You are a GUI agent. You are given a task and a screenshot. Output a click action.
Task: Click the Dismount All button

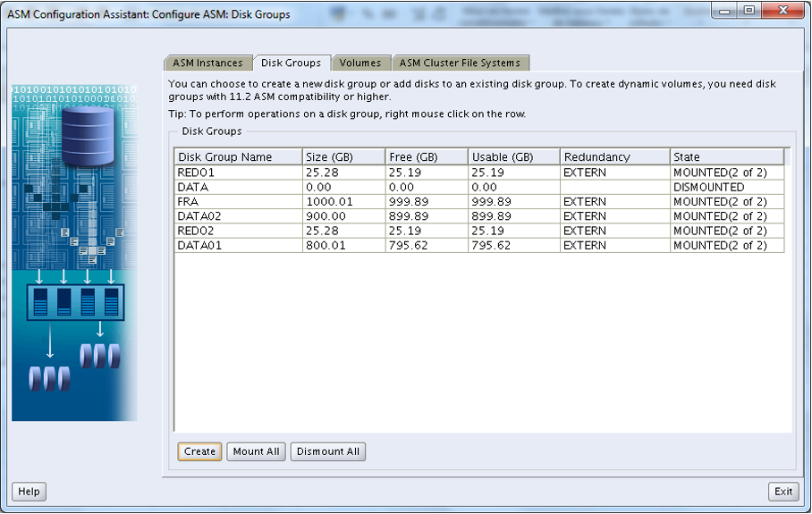pyautogui.click(x=328, y=451)
